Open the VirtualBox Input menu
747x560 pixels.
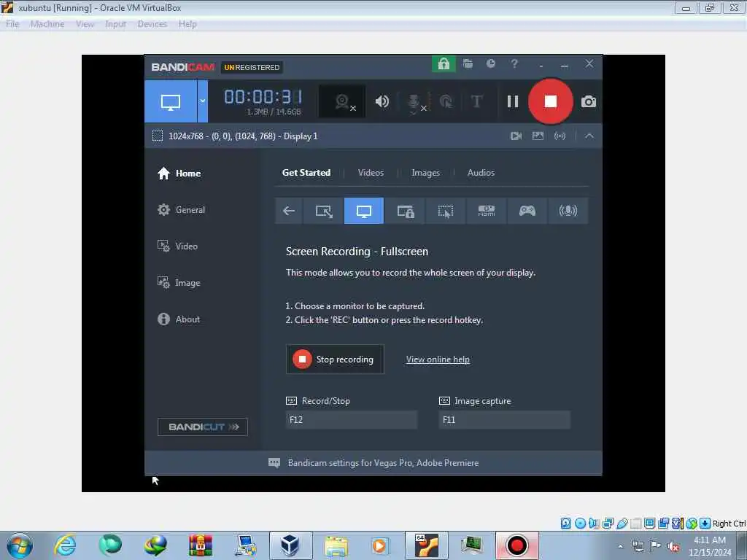(x=115, y=24)
